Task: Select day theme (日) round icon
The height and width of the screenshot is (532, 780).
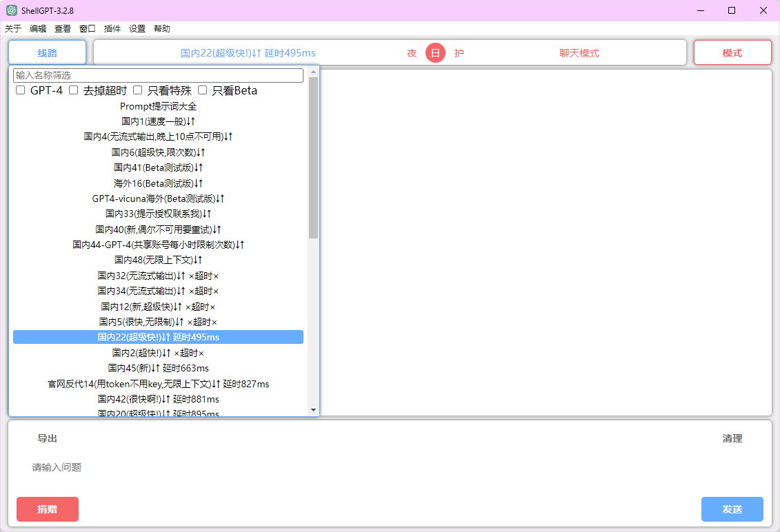Action: 435,52
